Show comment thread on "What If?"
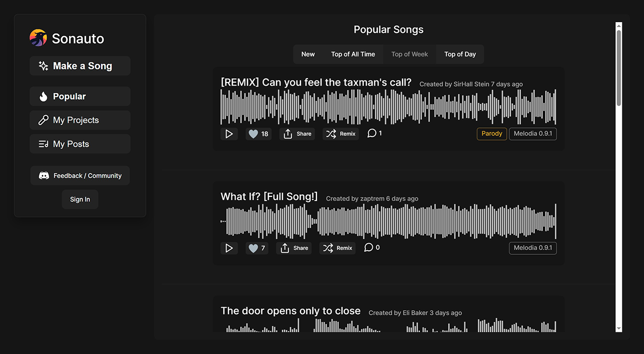Viewport: 644px width, 354px height. 371,247
